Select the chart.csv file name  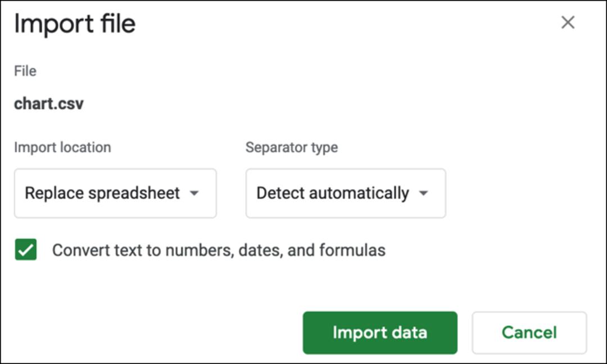(x=49, y=104)
